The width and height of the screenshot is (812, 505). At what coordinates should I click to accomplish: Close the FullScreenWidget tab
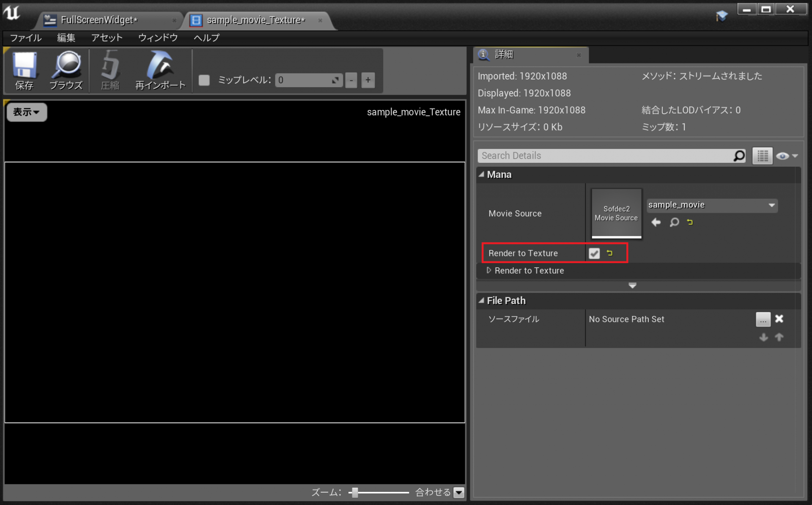pyautogui.click(x=174, y=20)
